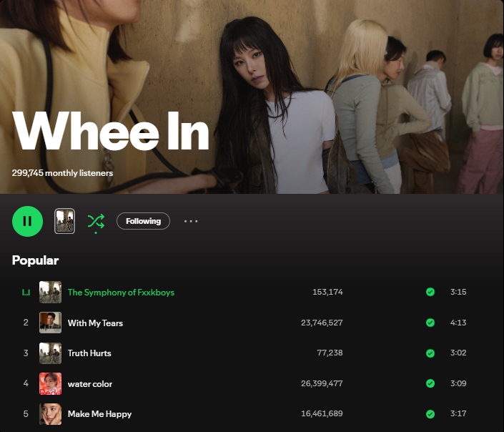Click track number 3

[x=26, y=353]
